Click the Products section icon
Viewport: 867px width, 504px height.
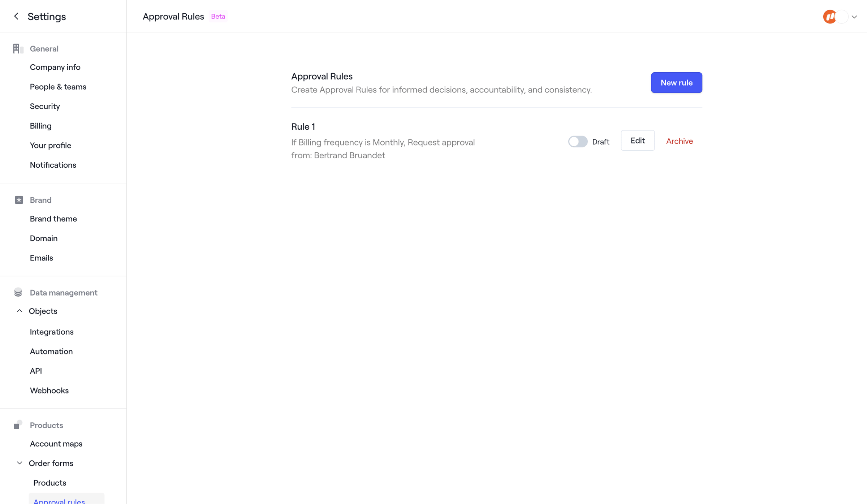coord(18,425)
